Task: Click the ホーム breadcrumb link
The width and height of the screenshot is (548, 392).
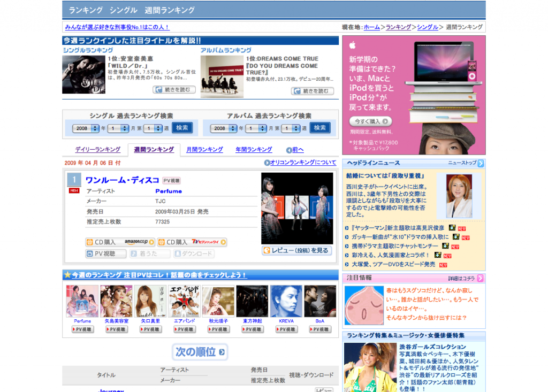Action: [x=372, y=27]
